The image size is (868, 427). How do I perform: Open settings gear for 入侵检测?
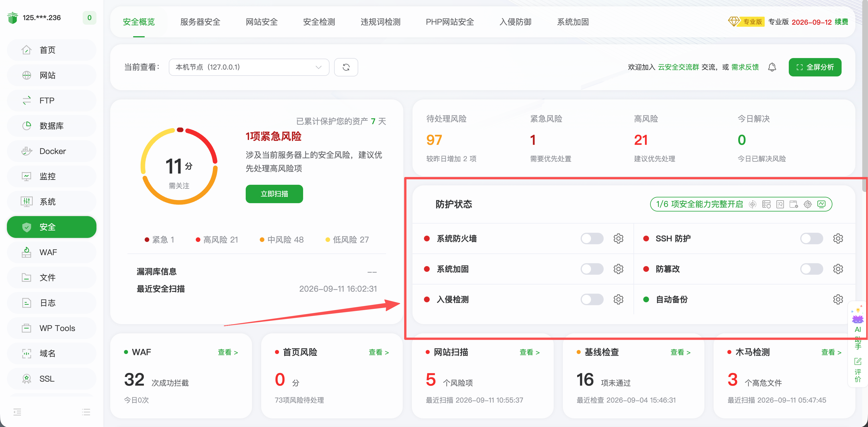[x=618, y=299]
